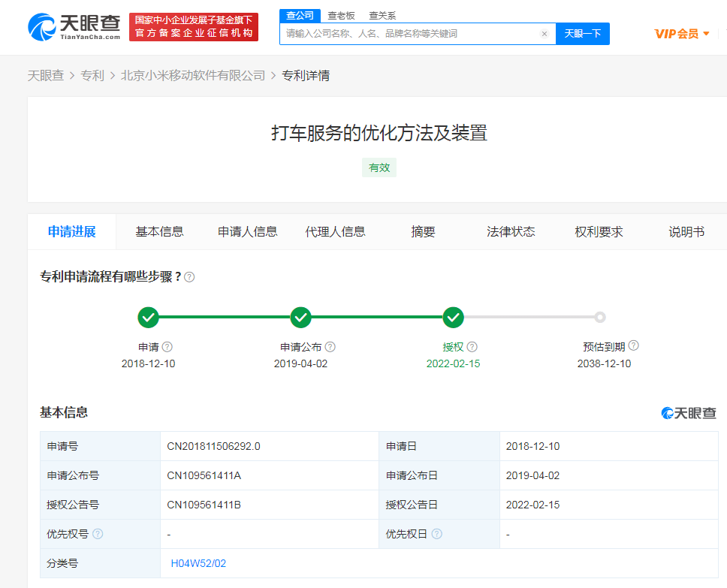The image size is (727, 588).
Task: Select the 查关系 search mode tab
Action: [382, 16]
